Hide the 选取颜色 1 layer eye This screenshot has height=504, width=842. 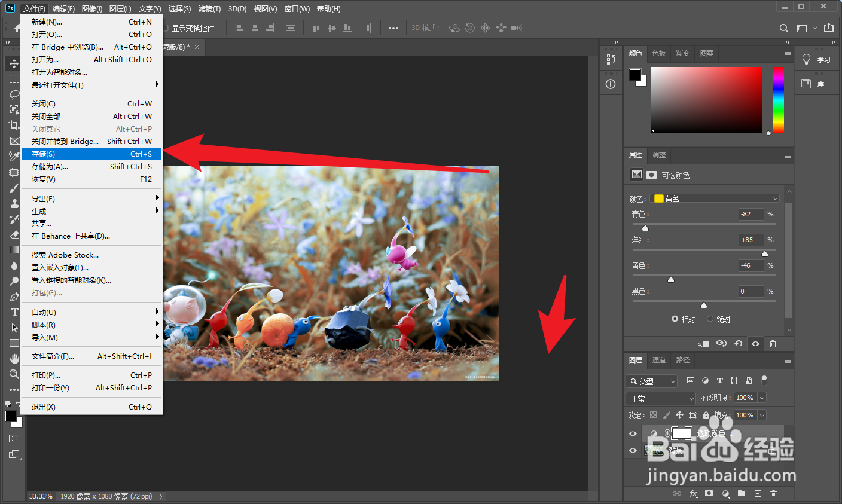click(x=633, y=433)
